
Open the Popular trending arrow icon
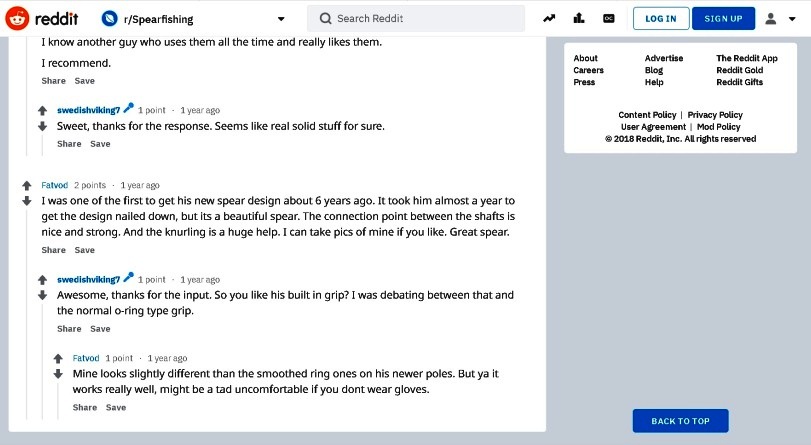[x=549, y=19]
